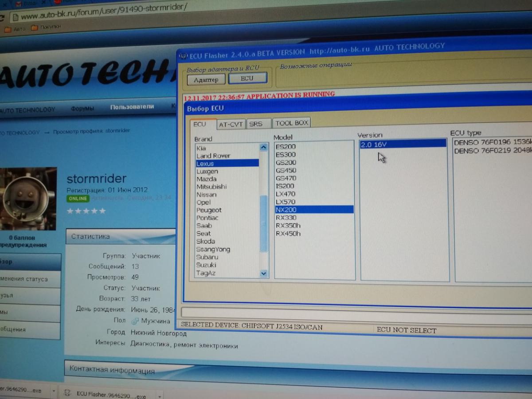Click the ECU button beside Адаптер
532x399 pixels.
(x=247, y=78)
